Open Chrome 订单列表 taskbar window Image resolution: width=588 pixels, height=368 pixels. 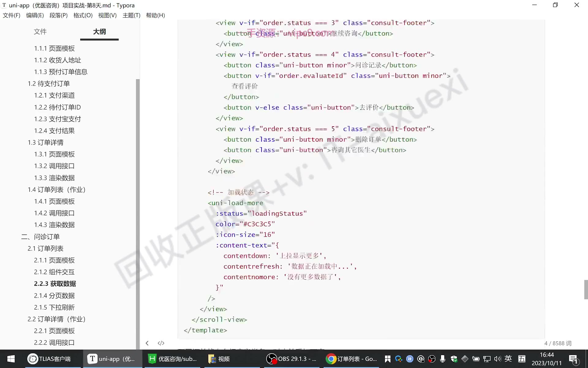point(351,359)
